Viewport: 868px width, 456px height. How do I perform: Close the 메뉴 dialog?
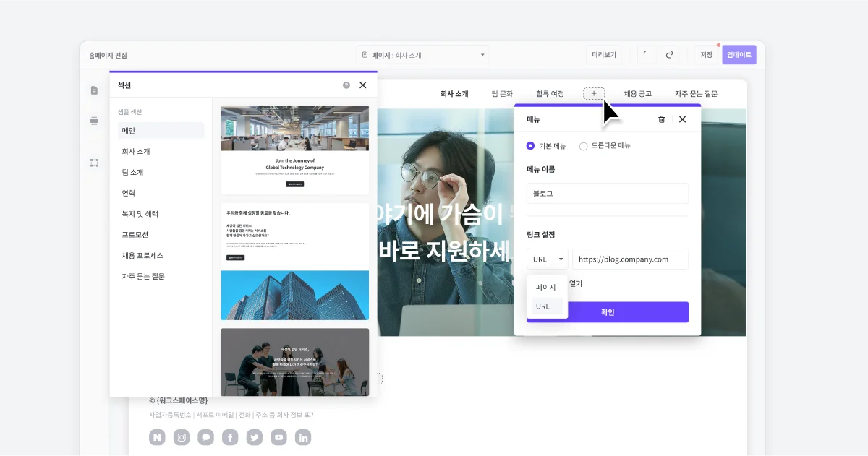[x=682, y=119]
